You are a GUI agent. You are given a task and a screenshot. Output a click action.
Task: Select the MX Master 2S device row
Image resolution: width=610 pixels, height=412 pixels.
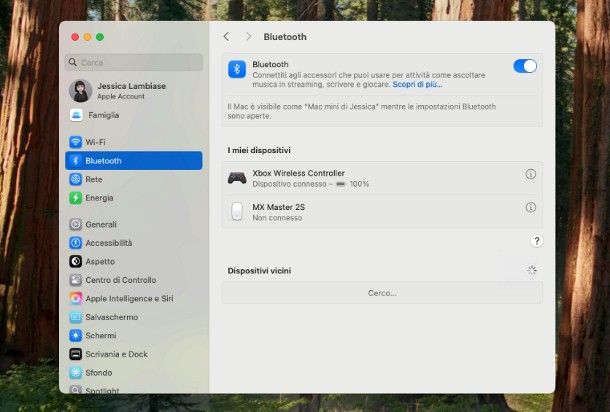click(x=370, y=211)
